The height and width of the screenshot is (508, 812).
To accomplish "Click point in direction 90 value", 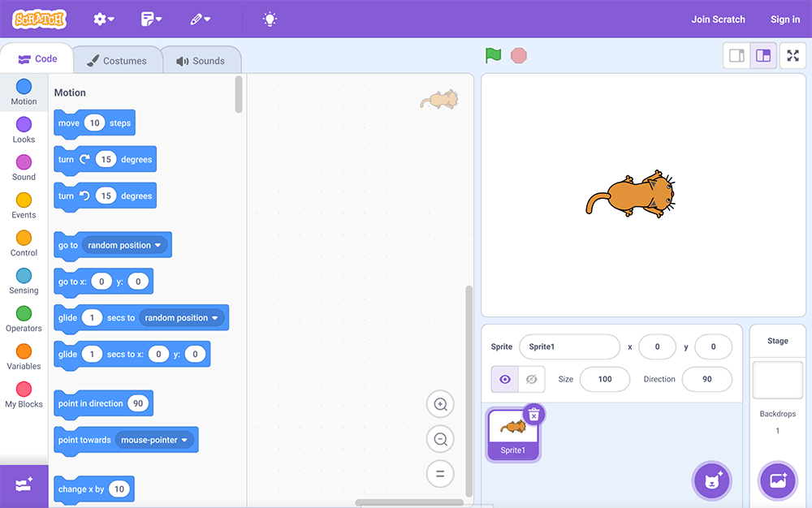I will [x=138, y=403].
